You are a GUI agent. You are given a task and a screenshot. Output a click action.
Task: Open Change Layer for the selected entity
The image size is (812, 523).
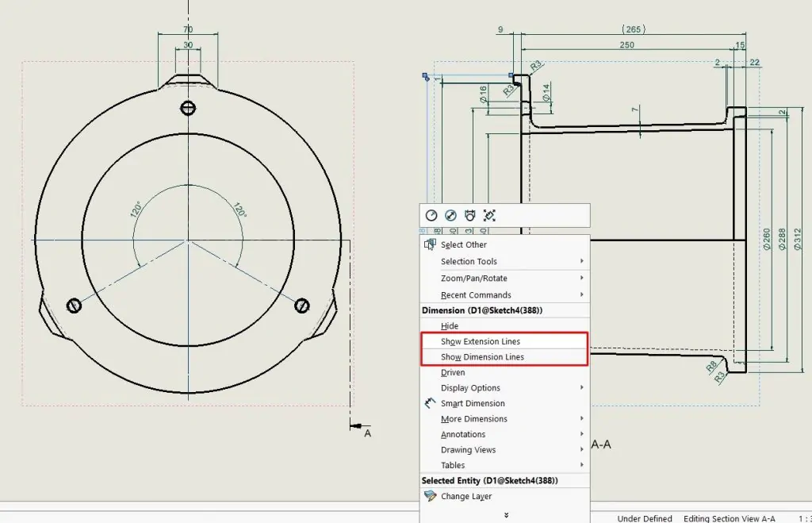[x=504, y=496]
